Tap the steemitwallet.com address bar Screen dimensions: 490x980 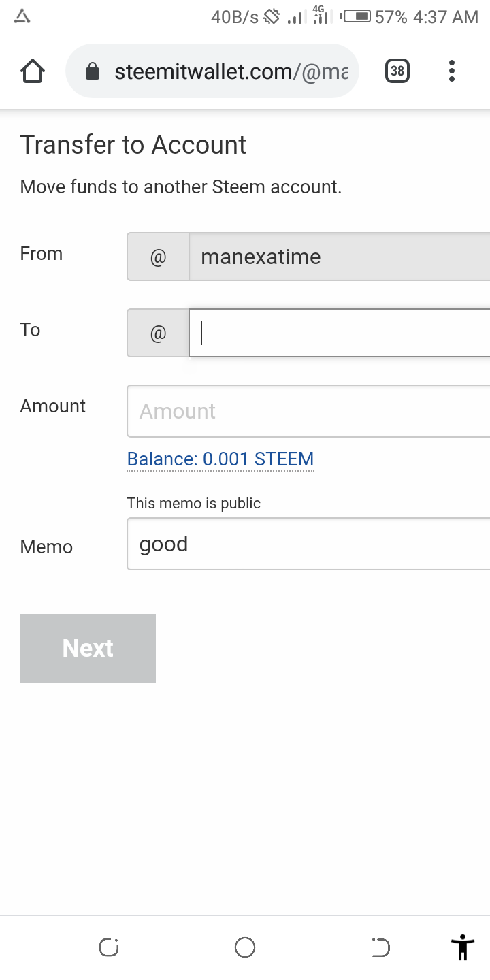(x=231, y=71)
